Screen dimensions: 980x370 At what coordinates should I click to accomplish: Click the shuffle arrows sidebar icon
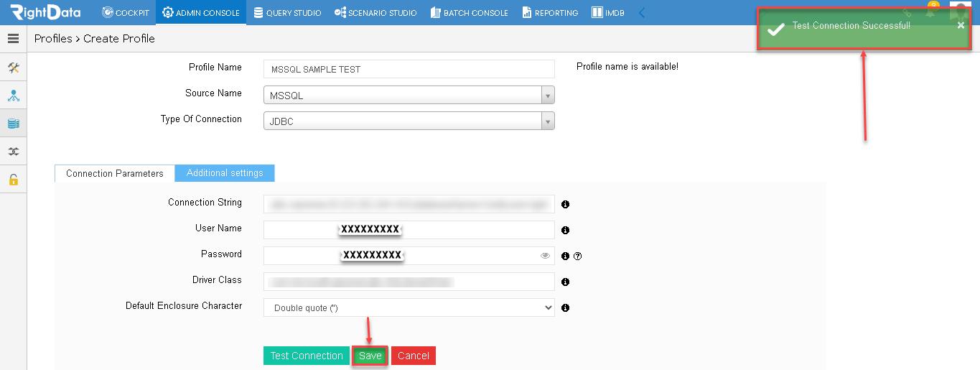point(13,152)
